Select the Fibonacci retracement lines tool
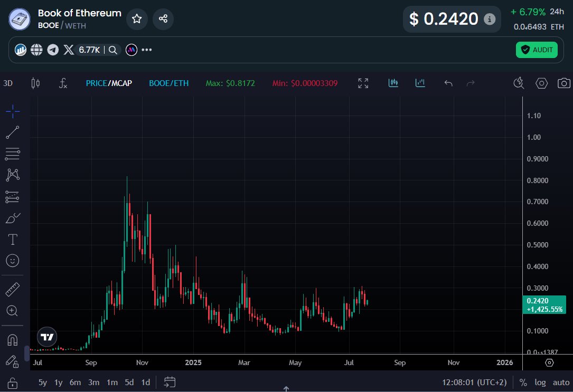This screenshot has width=573, height=392. [x=13, y=154]
